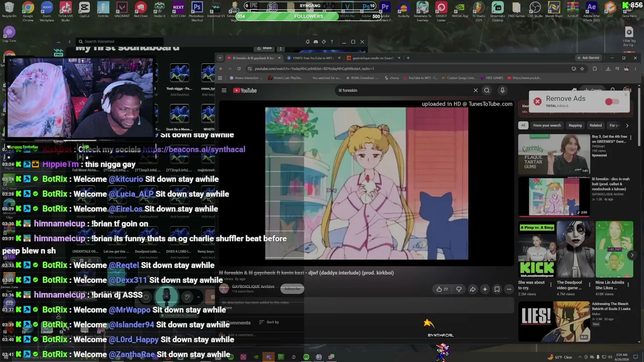
Task: Dislike the video with the thumbs-down button
Action: (x=459, y=289)
